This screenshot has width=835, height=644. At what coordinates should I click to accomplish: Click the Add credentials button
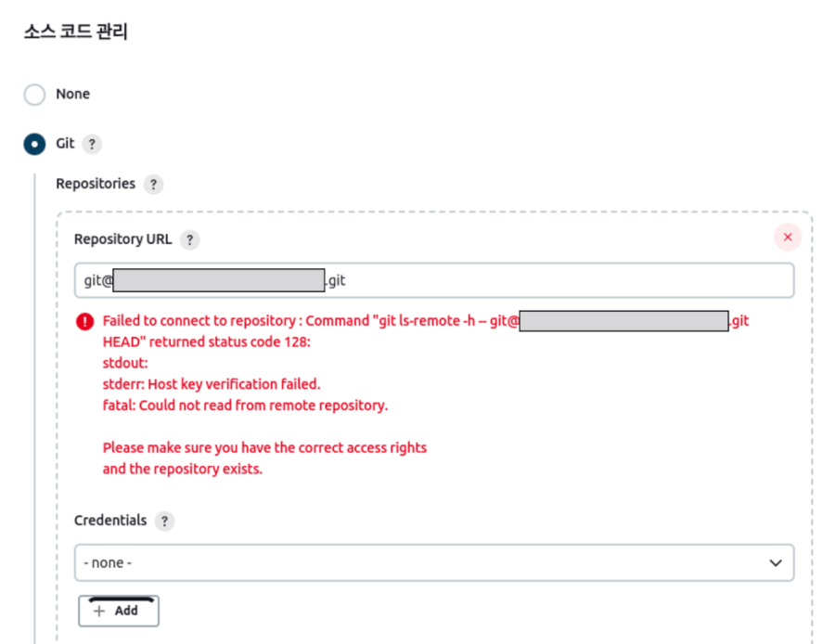(x=119, y=611)
